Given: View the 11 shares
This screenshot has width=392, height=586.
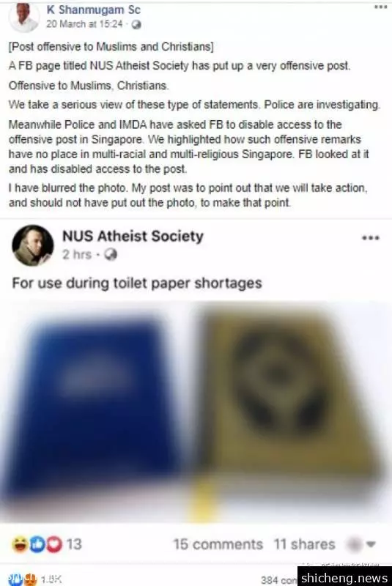Looking at the screenshot, I should click(x=305, y=544).
